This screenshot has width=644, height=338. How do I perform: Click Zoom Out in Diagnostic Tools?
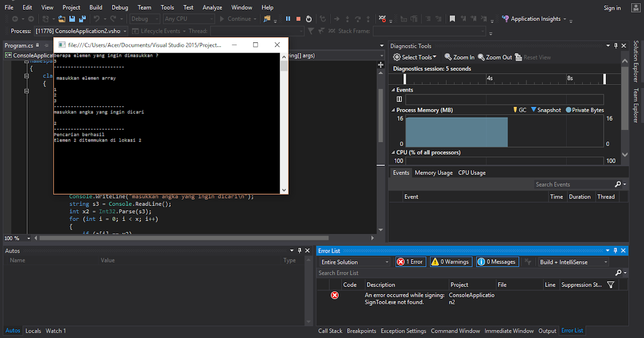coord(495,57)
